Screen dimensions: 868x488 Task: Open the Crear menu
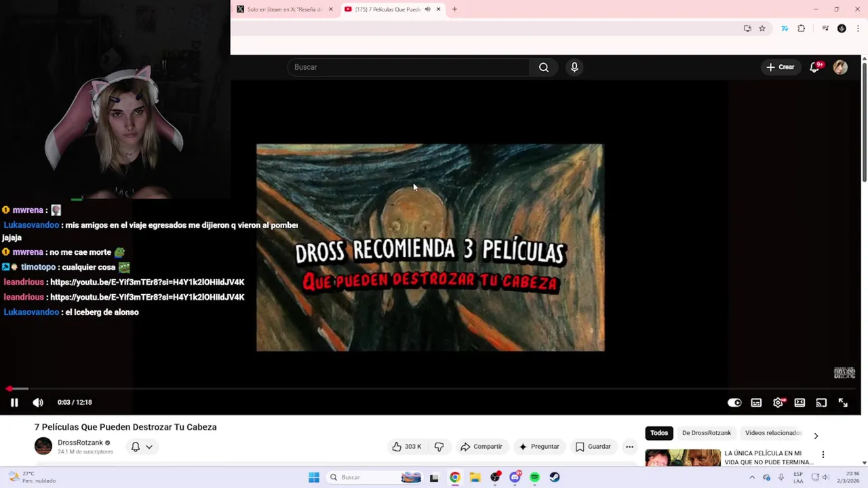coord(780,67)
